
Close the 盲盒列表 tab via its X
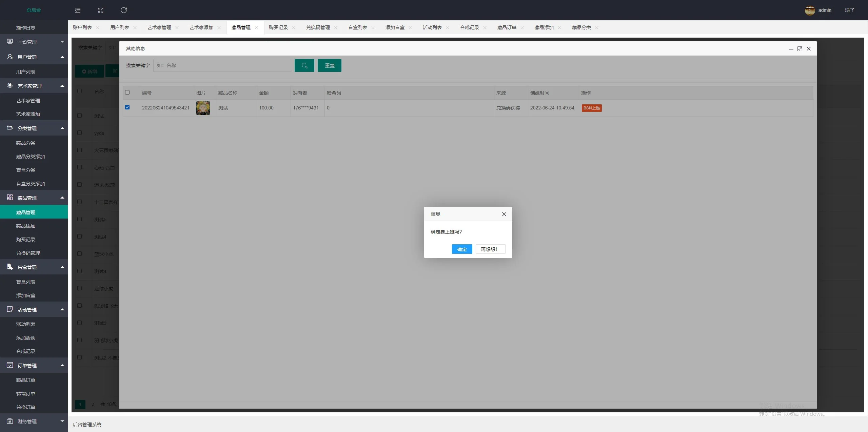pos(373,28)
